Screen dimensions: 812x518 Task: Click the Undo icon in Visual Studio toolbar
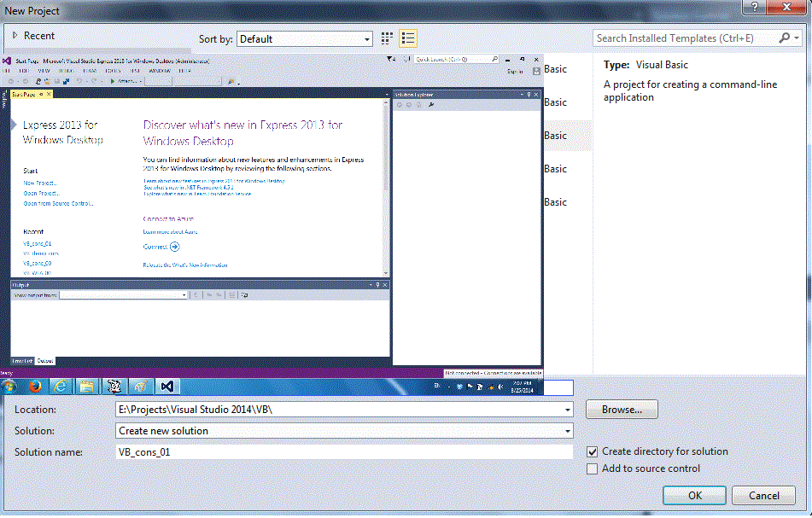(79, 81)
